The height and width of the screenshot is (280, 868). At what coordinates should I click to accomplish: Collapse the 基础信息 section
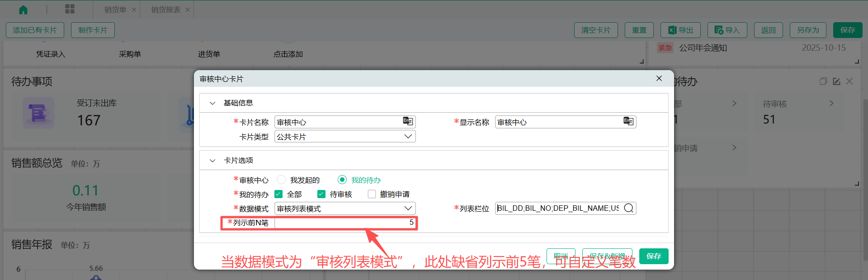coord(212,103)
